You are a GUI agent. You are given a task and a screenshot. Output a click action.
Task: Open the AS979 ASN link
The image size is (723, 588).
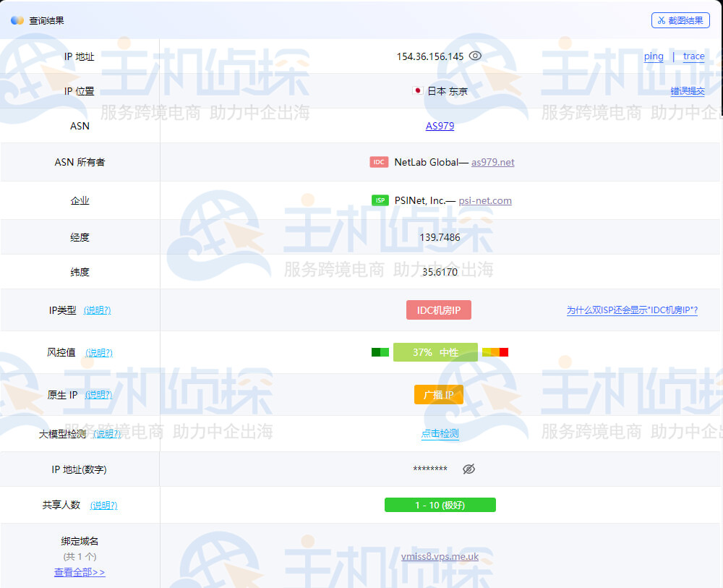point(440,126)
